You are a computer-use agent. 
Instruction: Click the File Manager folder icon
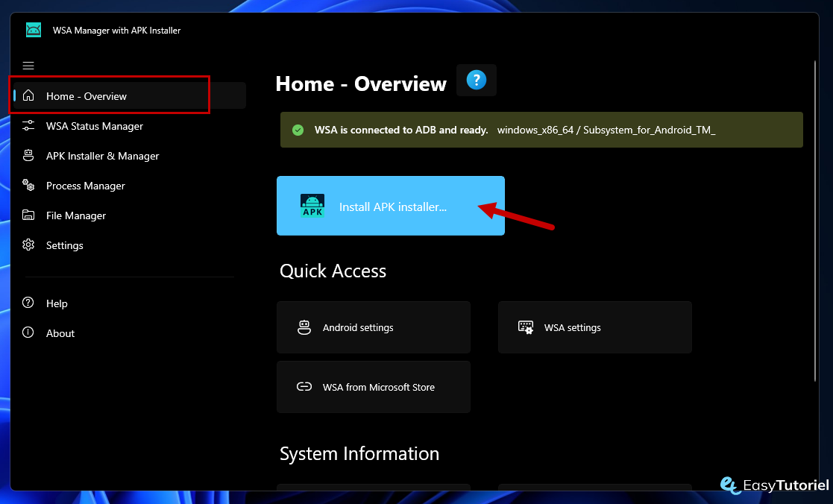pyautogui.click(x=28, y=215)
